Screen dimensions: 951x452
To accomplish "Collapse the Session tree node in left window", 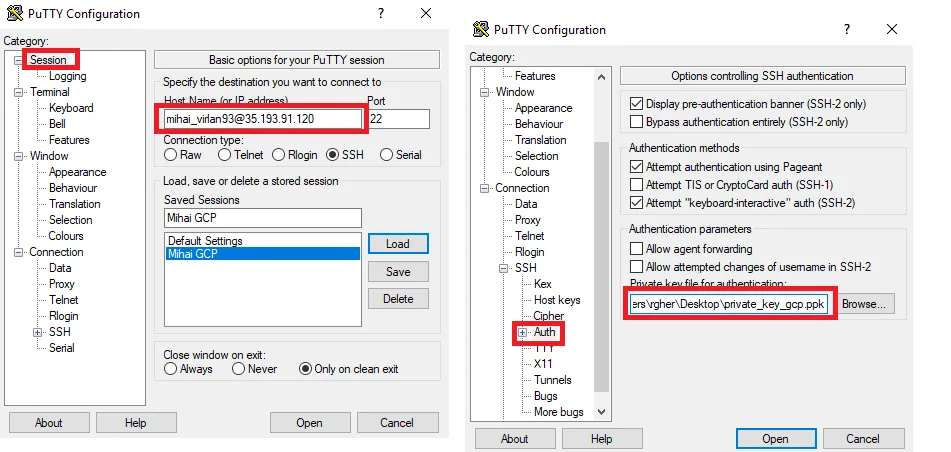I will 18,60.
